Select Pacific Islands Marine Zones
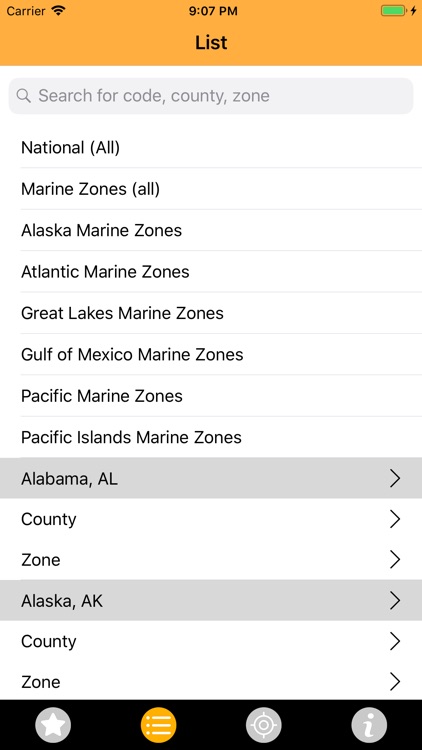 pyautogui.click(x=211, y=437)
